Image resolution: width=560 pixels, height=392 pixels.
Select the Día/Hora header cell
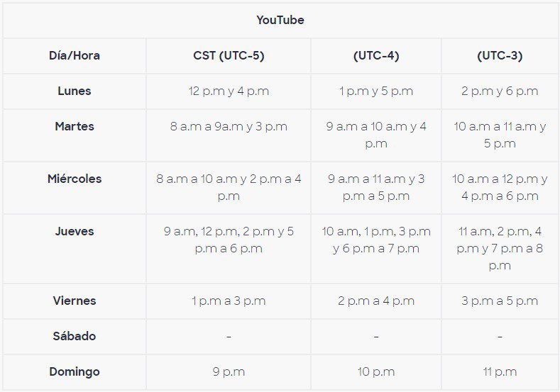point(75,56)
